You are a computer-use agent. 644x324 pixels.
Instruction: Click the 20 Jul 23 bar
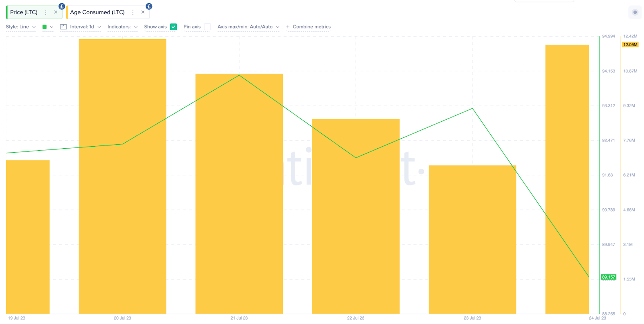coord(122,177)
